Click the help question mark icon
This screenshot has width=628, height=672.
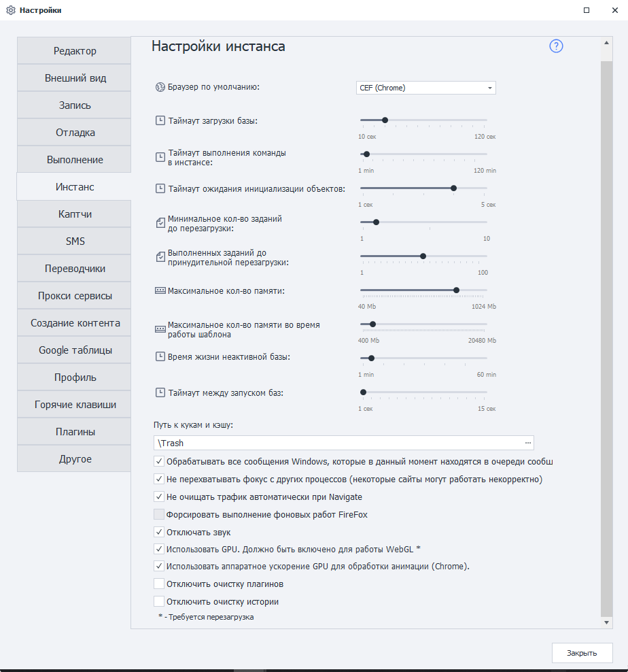tap(557, 46)
